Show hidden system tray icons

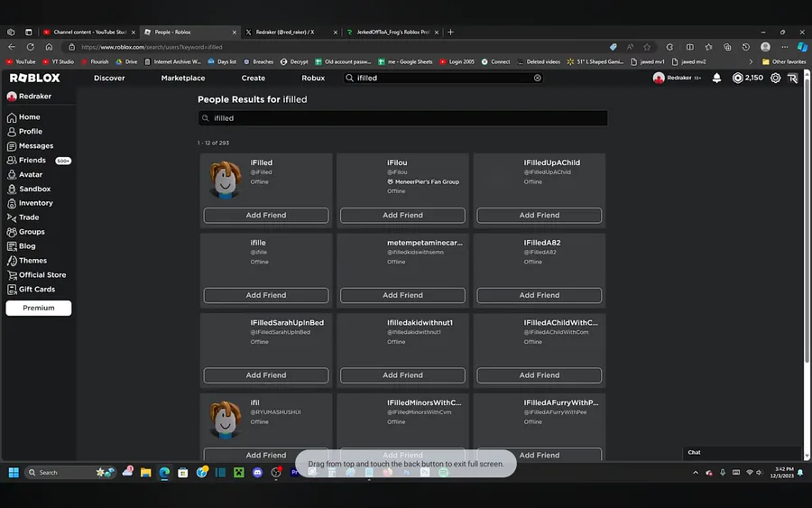tap(696, 472)
